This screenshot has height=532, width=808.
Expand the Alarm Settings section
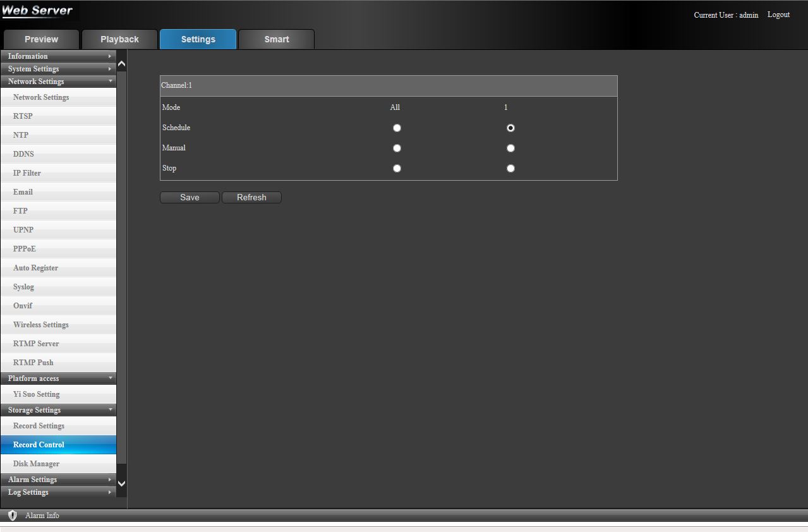pyautogui.click(x=58, y=480)
